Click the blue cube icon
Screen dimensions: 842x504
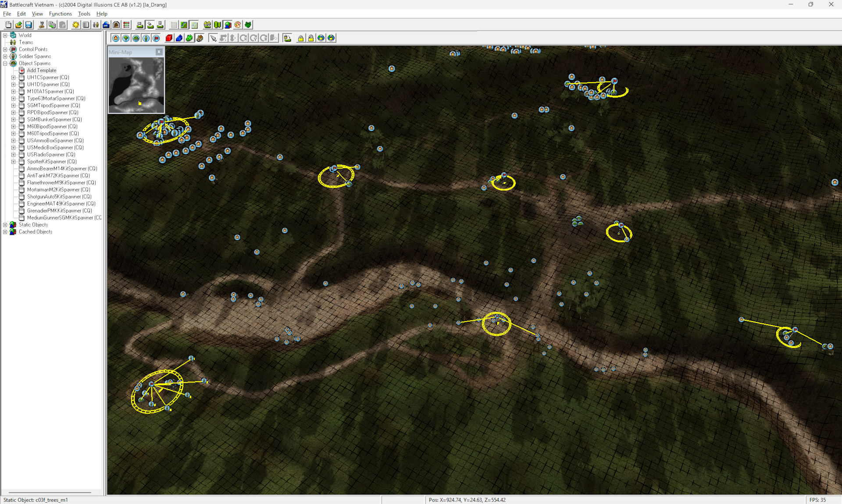click(179, 38)
